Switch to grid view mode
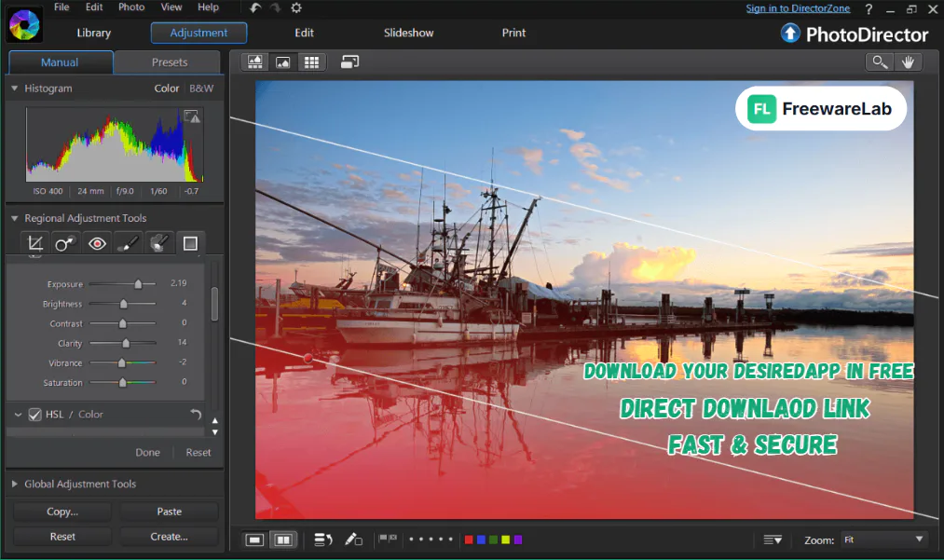The image size is (944, 560). pos(312,61)
